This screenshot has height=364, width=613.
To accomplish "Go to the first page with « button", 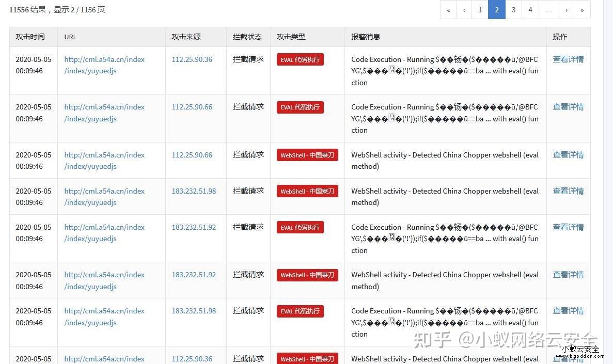I will [448, 10].
